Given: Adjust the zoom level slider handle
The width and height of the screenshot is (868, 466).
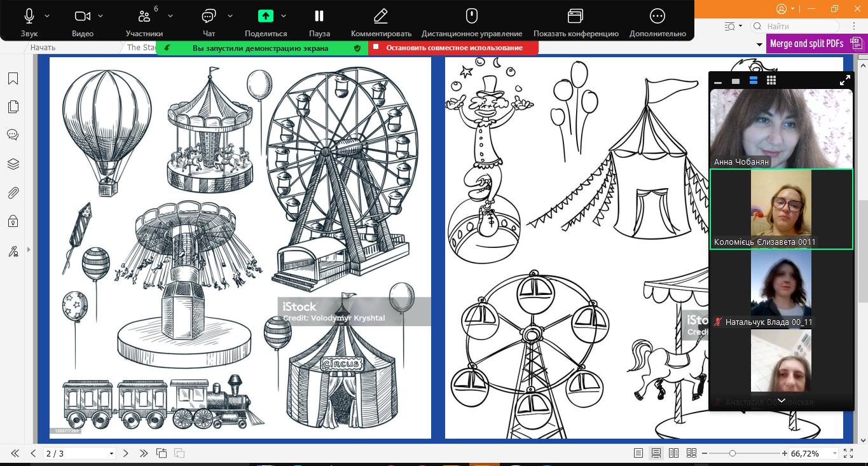Looking at the screenshot, I should pyautogui.click(x=733, y=453).
